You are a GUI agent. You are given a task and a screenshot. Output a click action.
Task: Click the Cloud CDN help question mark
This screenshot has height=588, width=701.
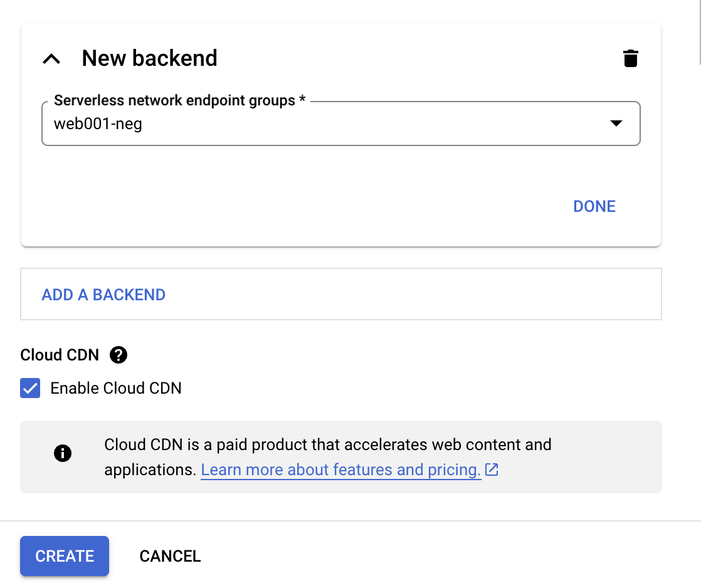pos(118,355)
